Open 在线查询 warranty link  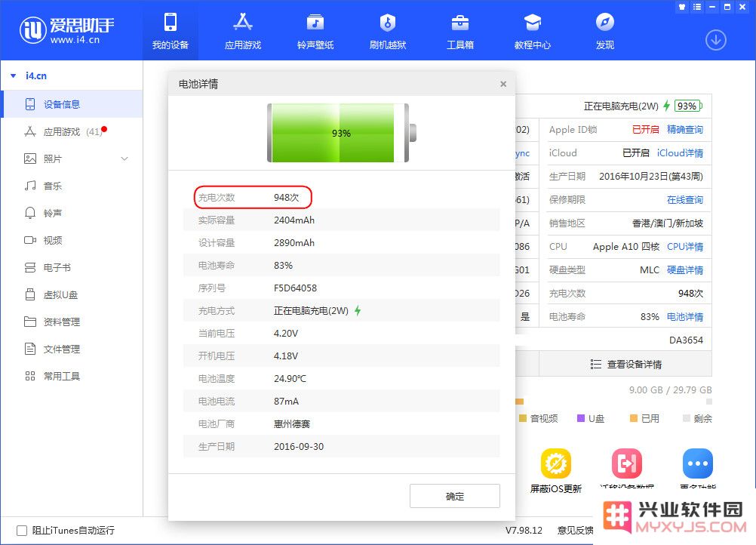point(684,200)
